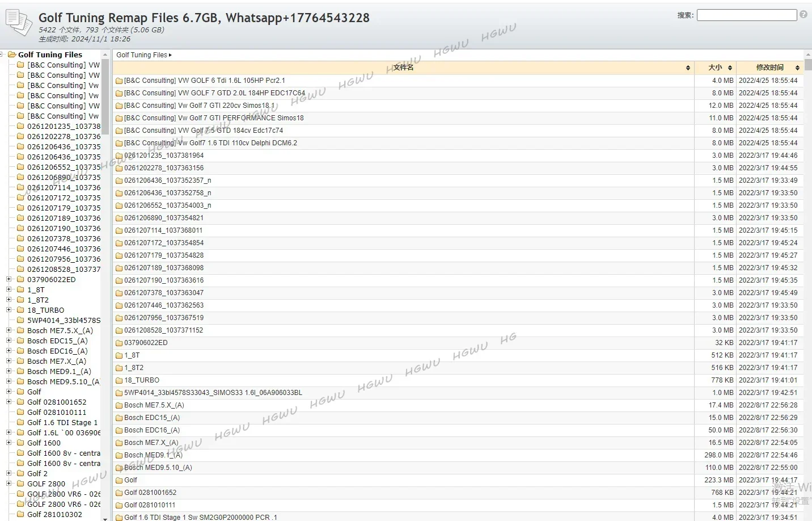The width and height of the screenshot is (812, 521).
Task: Expand the Bosch ME7.5.X_(A) tree node
Action: [9, 330]
